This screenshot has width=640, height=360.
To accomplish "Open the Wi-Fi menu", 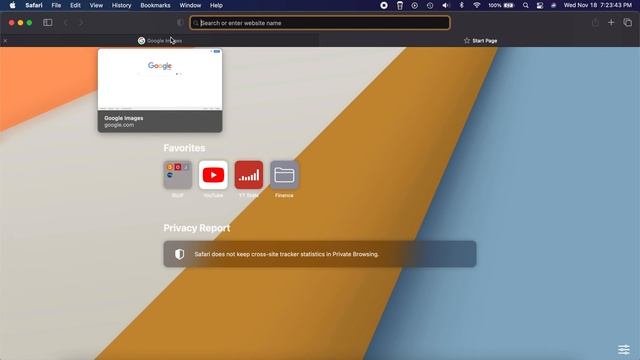I will coord(476,5).
